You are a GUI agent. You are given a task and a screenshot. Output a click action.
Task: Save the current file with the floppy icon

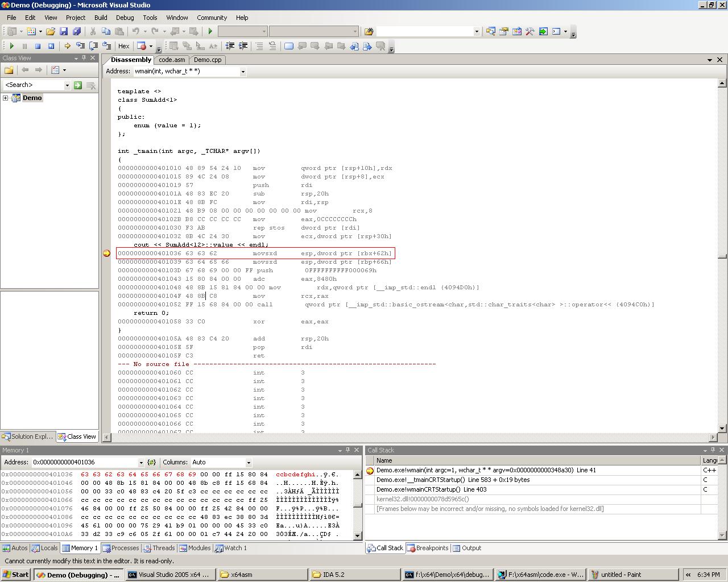click(64, 31)
